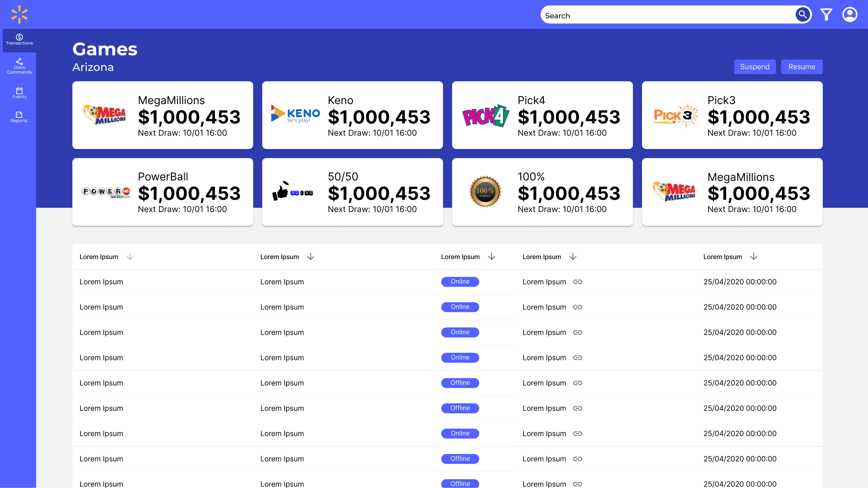Click the yellow spark logo
This screenshot has width=868, height=488.
[19, 15]
